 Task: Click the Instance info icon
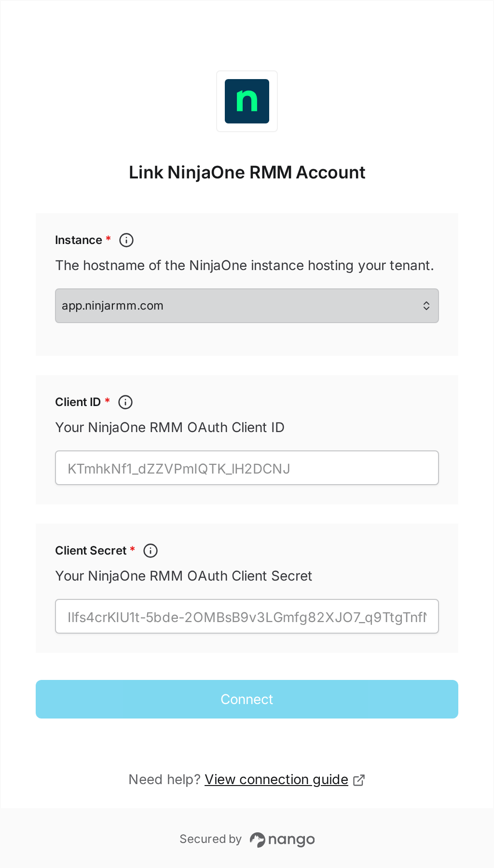click(x=126, y=240)
